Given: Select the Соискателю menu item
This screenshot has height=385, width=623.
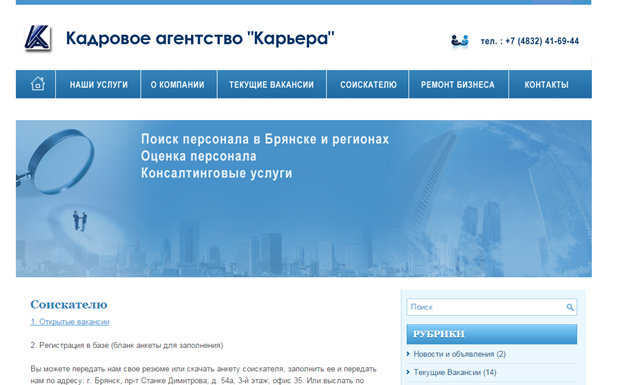Looking at the screenshot, I should pyautogui.click(x=368, y=84).
